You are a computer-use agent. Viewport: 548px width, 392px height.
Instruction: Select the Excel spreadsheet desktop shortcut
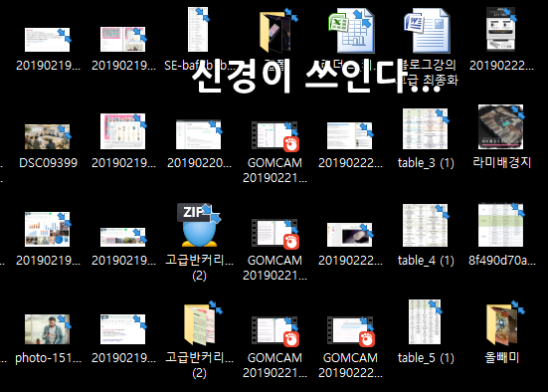tap(351, 31)
